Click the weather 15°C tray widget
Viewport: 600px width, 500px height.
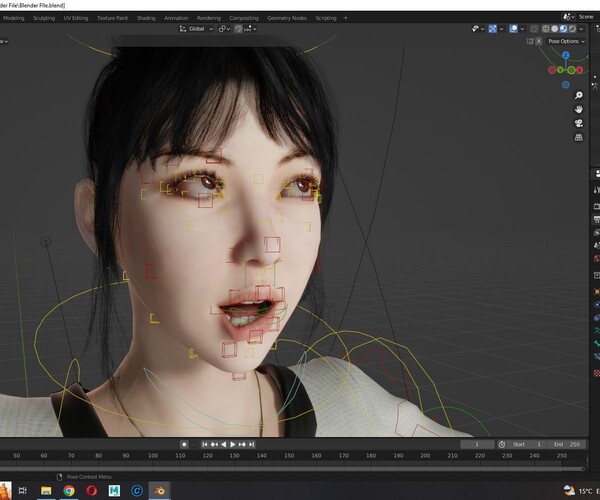pos(581,491)
